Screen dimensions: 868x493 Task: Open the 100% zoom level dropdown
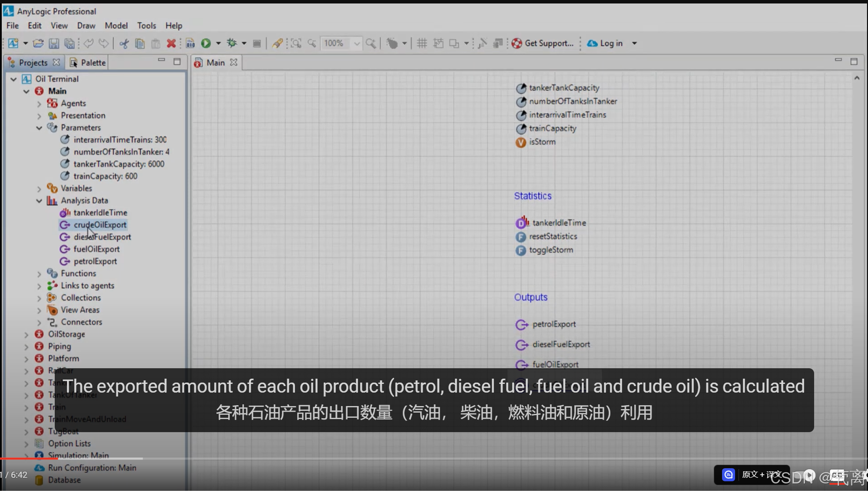coord(357,43)
